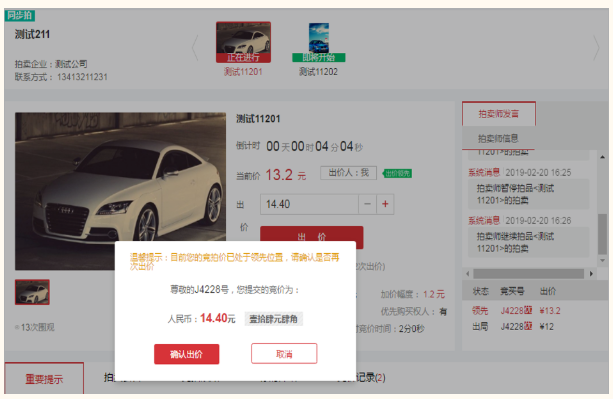The height and width of the screenshot is (399, 613).
Task: Select the 测试11201 lot thumbnail
Action: pyautogui.click(x=243, y=42)
